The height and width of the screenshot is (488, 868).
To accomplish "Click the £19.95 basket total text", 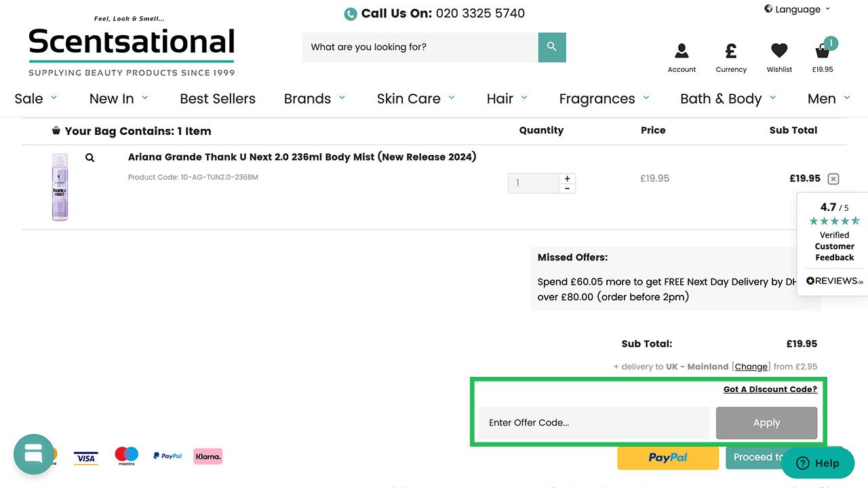I will 823,69.
